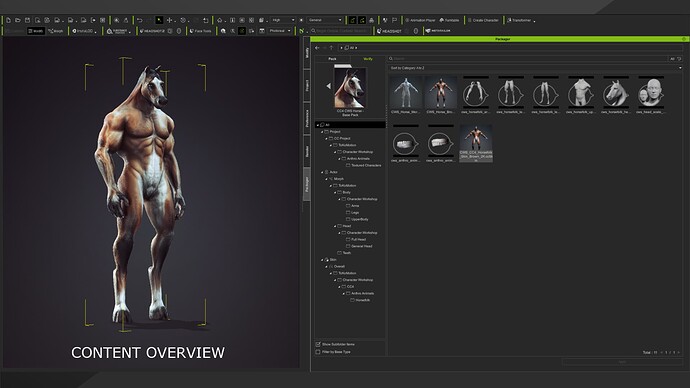Select the horsefolk arms morph thumbnail
The height and width of the screenshot is (388, 690).
tap(476, 95)
